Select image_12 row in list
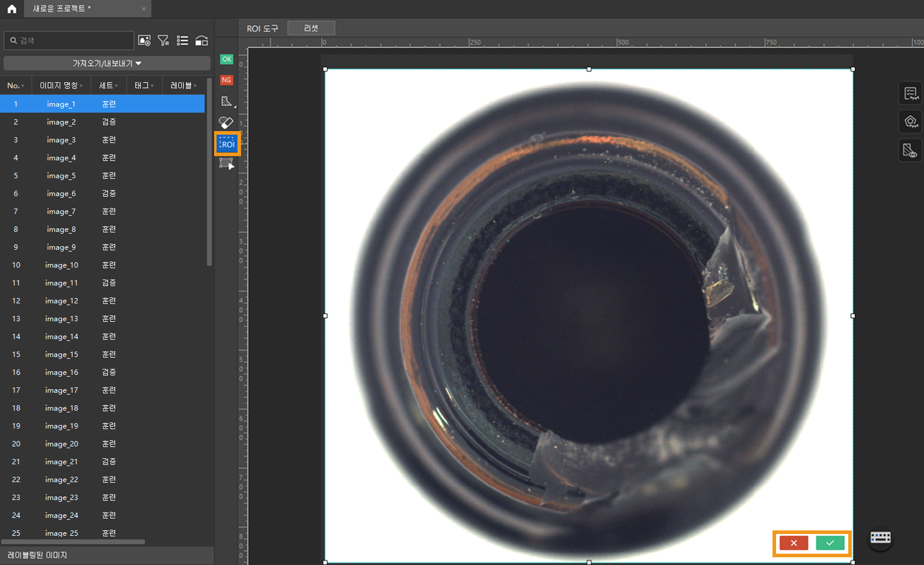The image size is (924, 565). [61, 301]
